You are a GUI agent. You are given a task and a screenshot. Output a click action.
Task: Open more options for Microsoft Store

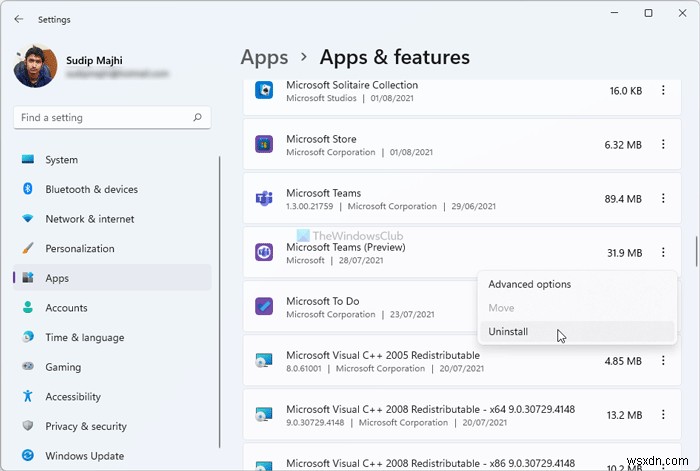(x=663, y=145)
